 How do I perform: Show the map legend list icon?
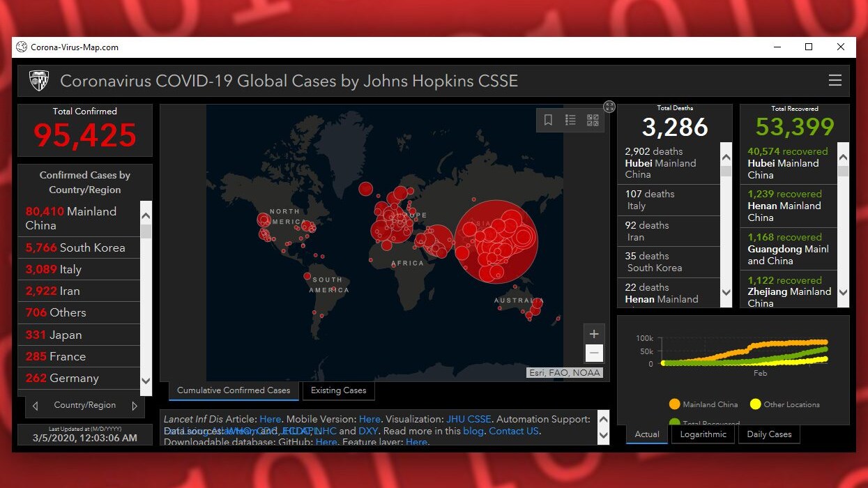(570, 121)
